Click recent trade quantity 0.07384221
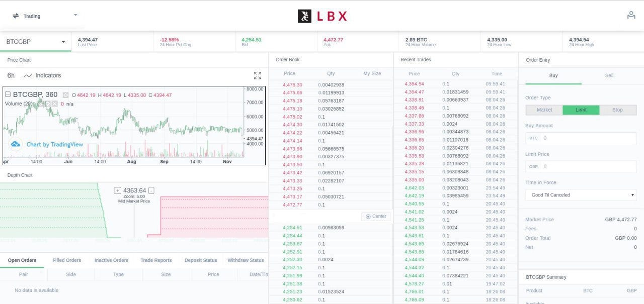Viewport: 644px width, 304px height. (455, 276)
